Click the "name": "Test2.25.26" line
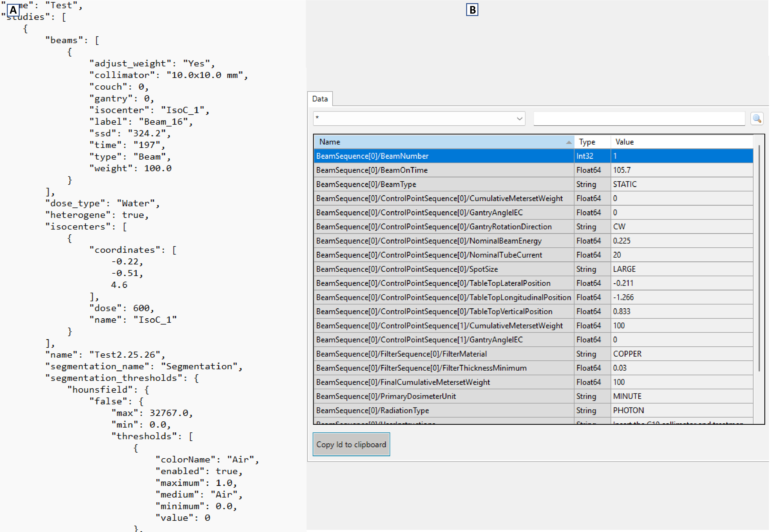This screenshot has width=770, height=532. point(105,355)
